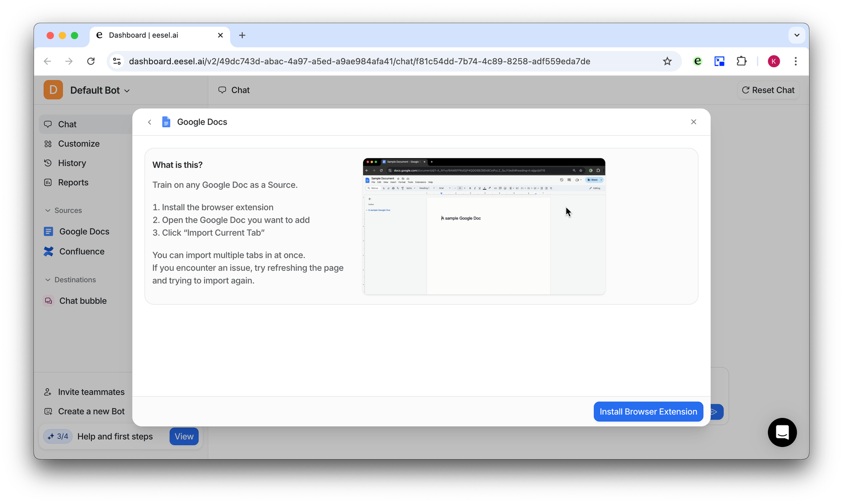This screenshot has width=843, height=504.
Task: Open Customize in the sidebar
Action: pos(79,144)
